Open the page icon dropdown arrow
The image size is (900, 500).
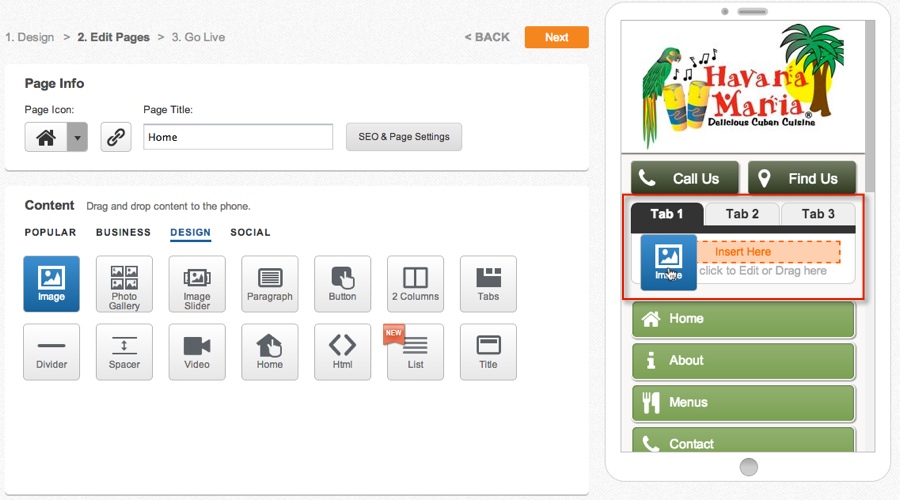(x=77, y=137)
